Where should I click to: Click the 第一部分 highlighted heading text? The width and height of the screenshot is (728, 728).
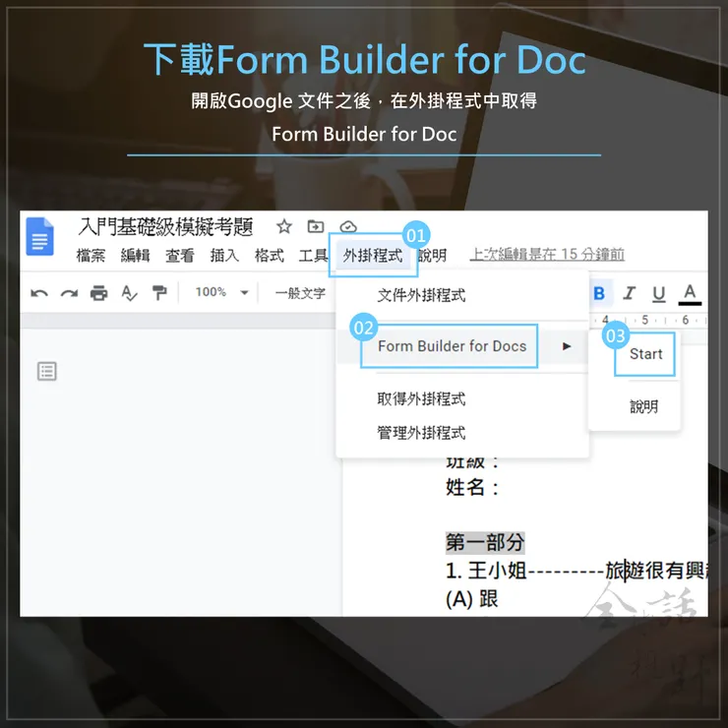485,542
